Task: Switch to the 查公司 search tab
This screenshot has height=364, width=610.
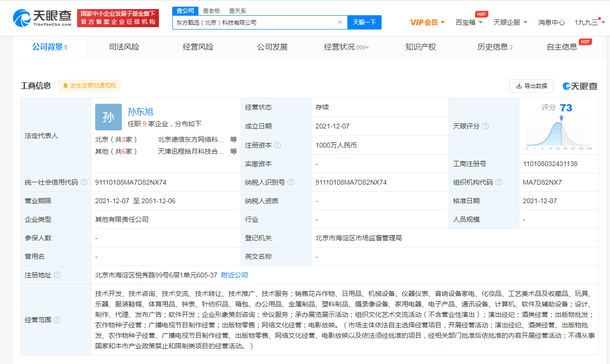Action: click(185, 11)
